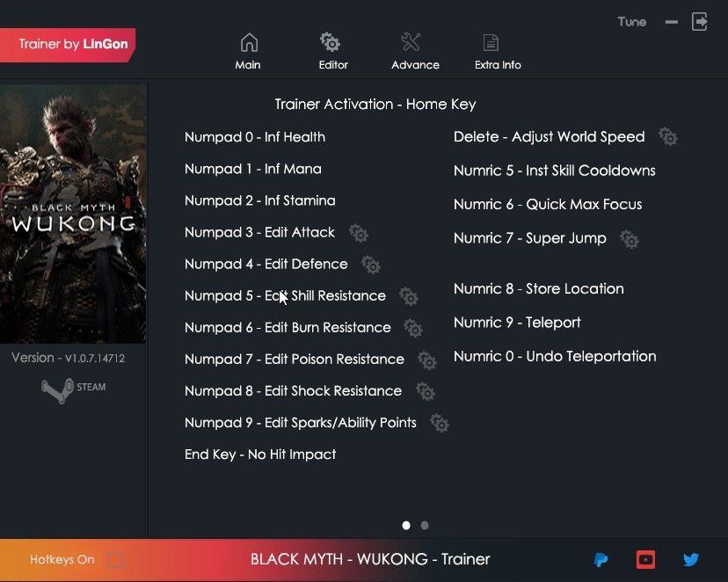Viewport: 728px width, 582px height.
Task: Open gear settings for Edit Attack
Action: coord(358,233)
